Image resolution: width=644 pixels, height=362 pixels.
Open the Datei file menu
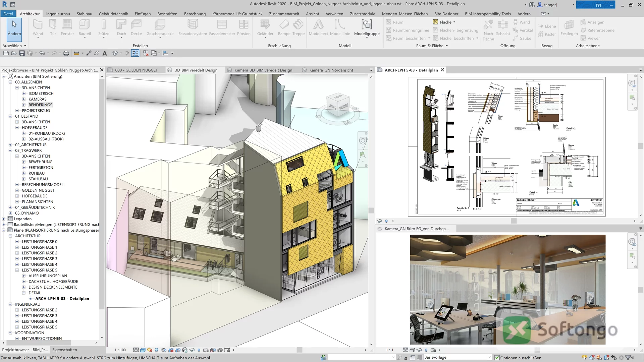[8, 14]
